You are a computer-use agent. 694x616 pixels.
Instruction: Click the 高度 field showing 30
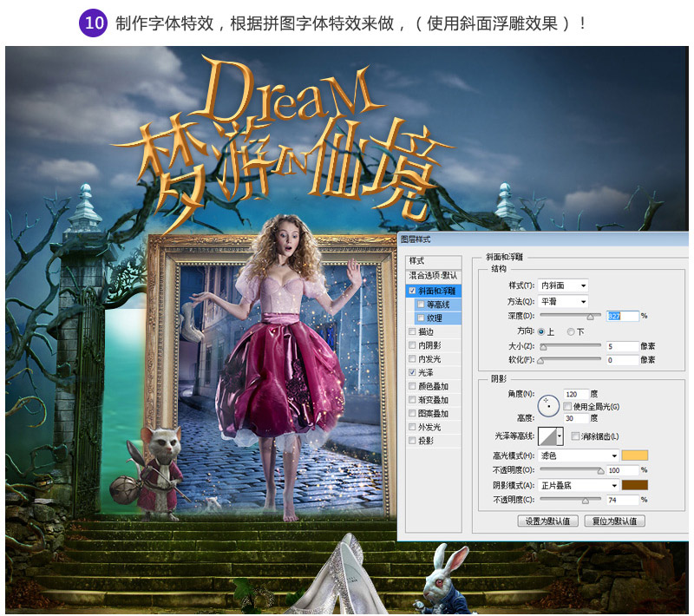pos(576,418)
